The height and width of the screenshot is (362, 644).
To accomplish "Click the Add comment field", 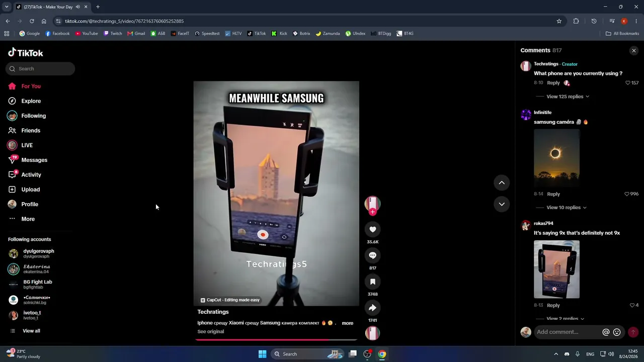I will pyautogui.click(x=568, y=332).
